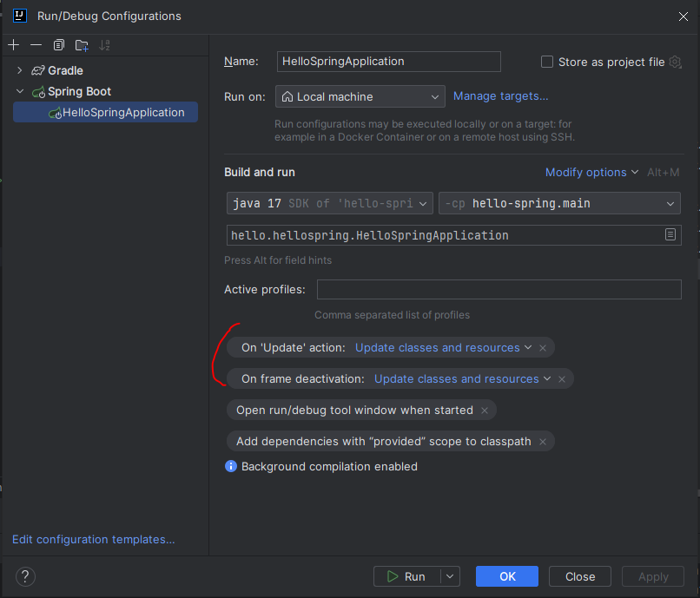
Task: Click the Background compilation info icon
Action: (231, 466)
